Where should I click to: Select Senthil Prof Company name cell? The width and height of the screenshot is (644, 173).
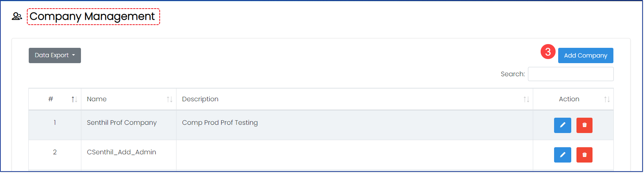click(x=122, y=123)
